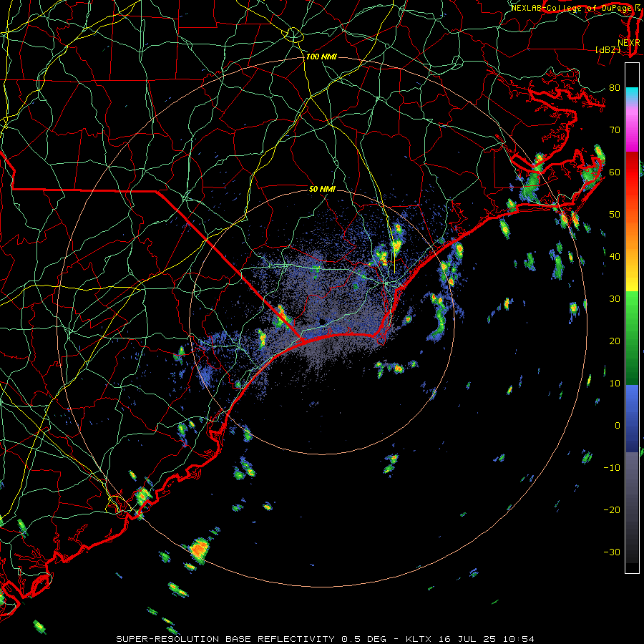Click the 30 value on the dBZ scale
This screenshot has width=644, height=644.
click(615, 299)
